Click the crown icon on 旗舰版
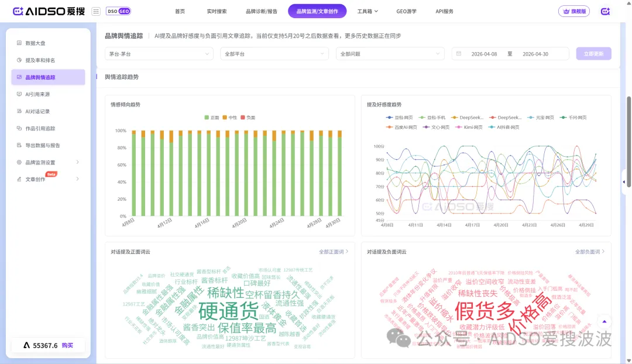The height and width of the screenshot is (364, 632). (566, 11)
